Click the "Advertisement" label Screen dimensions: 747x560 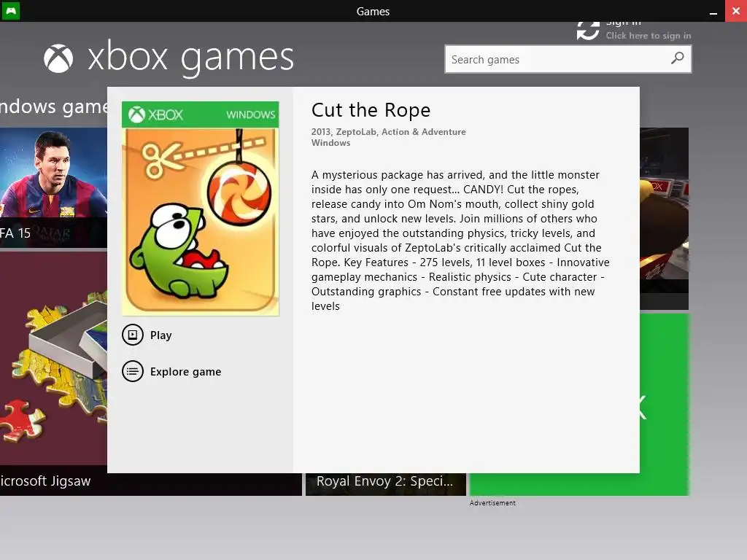click(492, 503)
